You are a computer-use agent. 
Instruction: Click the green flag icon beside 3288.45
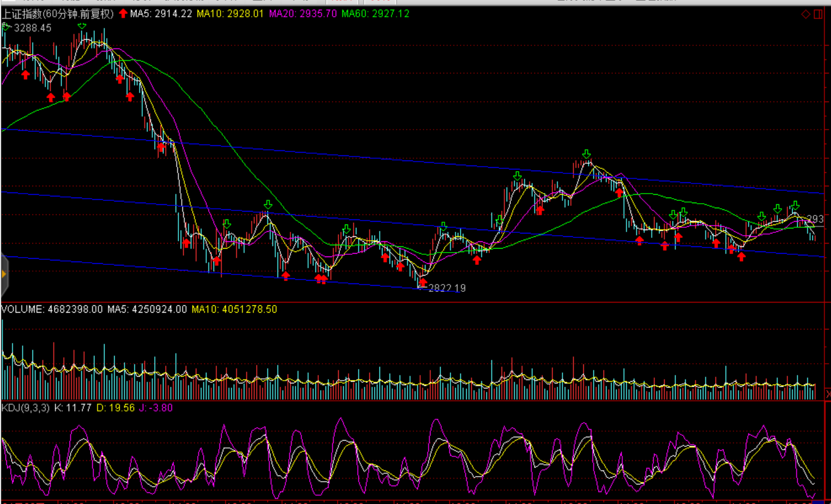[6, 27]
